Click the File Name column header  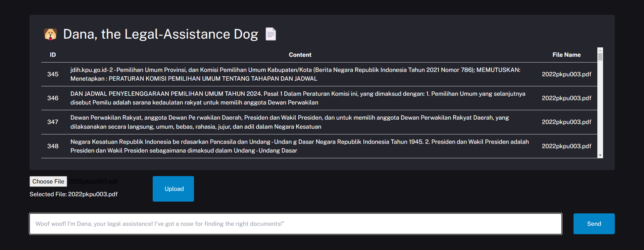[566, 55]
